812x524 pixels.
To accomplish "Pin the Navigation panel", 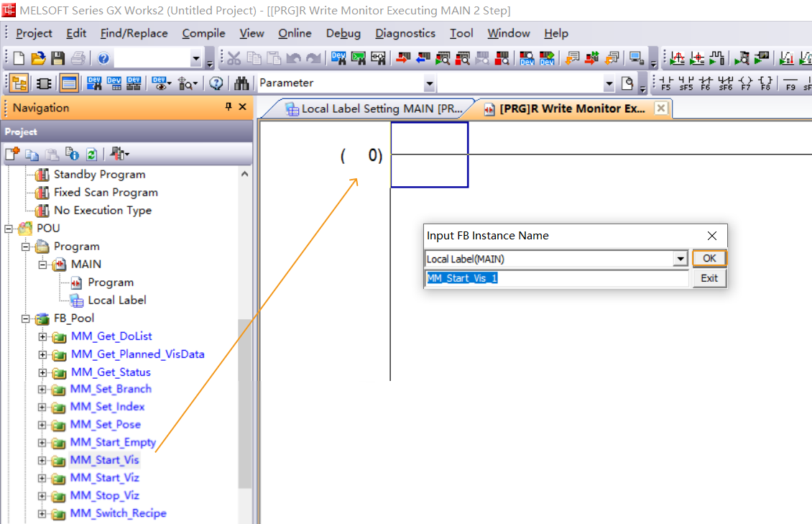I will click(x=229, y=107).
